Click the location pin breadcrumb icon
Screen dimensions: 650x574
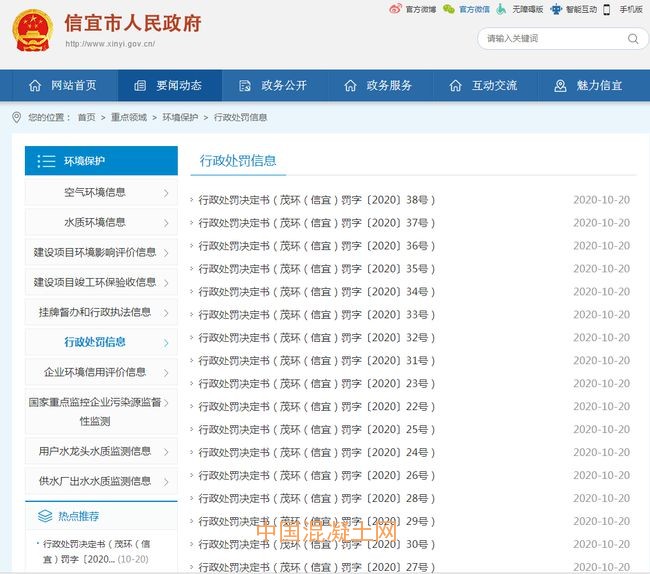[x=16, y=117]
